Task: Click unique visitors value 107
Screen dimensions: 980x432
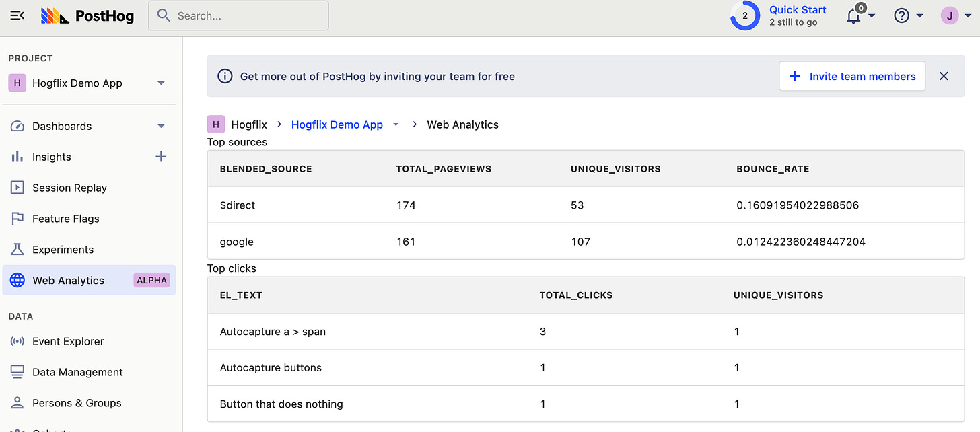Action: coord(580,242)
